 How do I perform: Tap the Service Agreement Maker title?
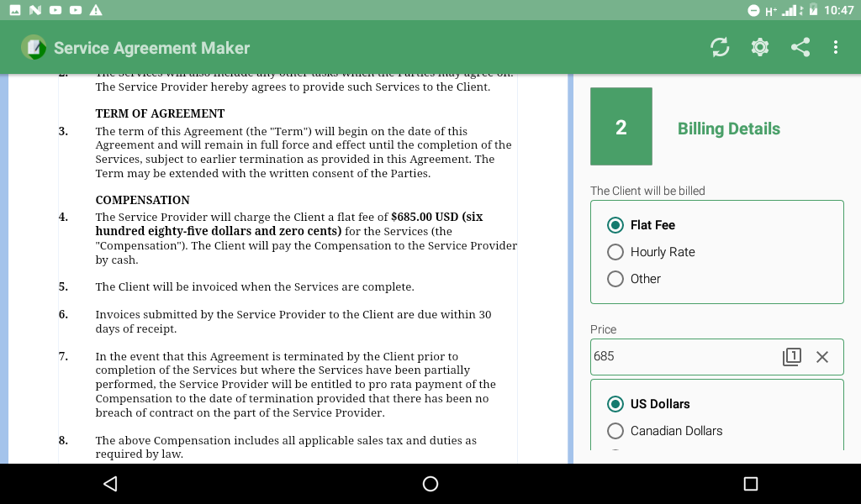pos(151,48)
